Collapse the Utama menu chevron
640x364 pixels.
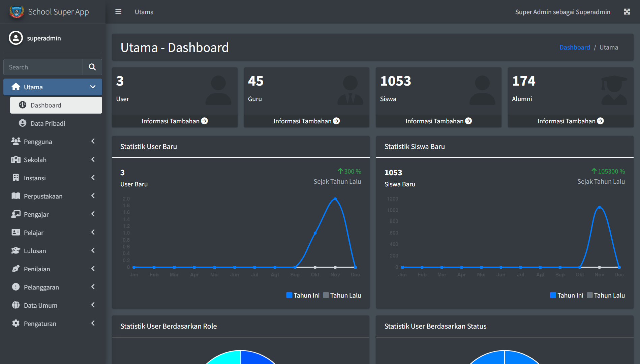click(x=93, y=87)
